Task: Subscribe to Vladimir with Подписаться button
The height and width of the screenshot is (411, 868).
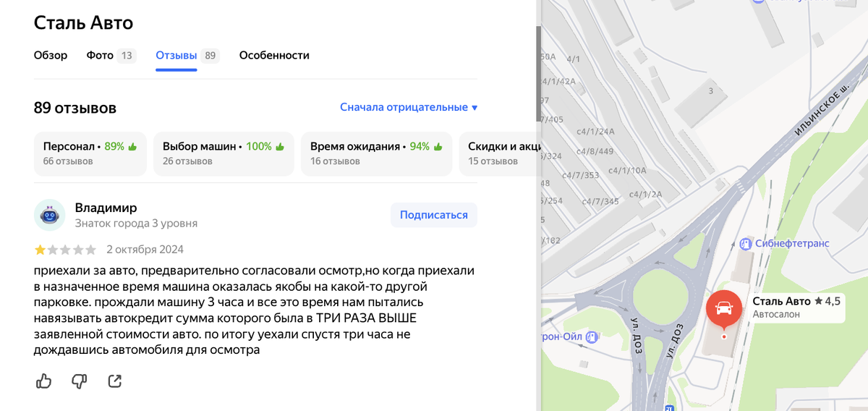Action: [x=434, y=215]
